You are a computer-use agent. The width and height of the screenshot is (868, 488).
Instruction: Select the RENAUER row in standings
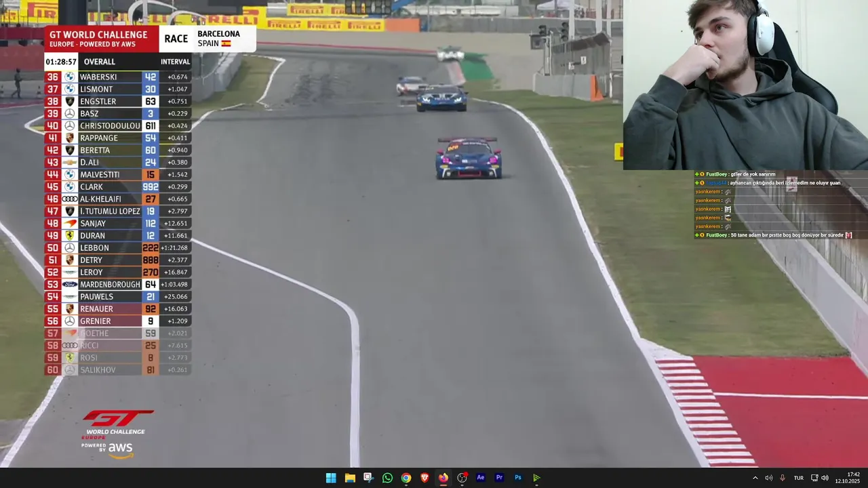click(118, 308)
